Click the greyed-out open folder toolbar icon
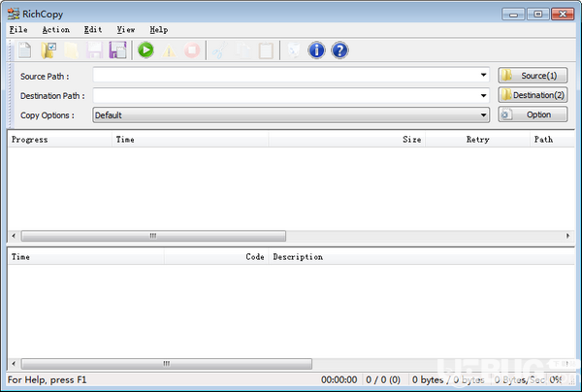 point(71,50)
